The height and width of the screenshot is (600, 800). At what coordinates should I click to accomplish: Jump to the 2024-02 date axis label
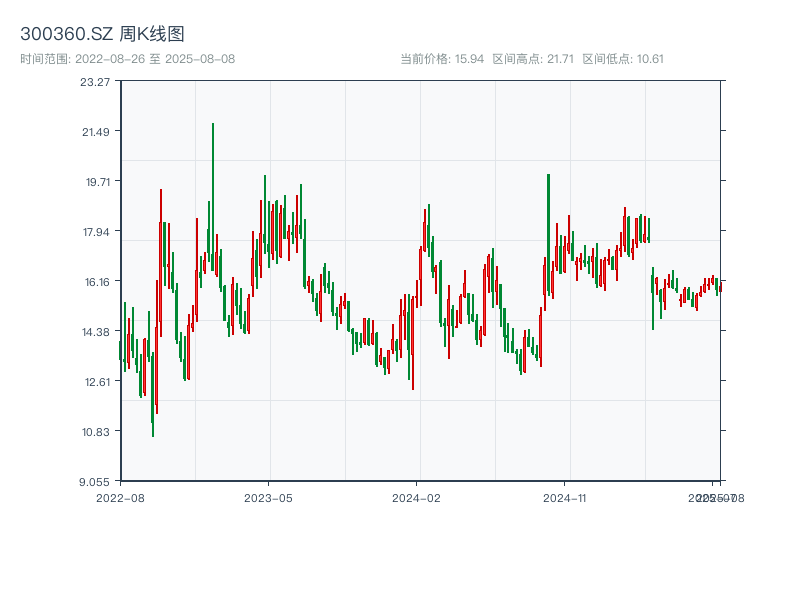pyautogui.click(x=416, y=497)
